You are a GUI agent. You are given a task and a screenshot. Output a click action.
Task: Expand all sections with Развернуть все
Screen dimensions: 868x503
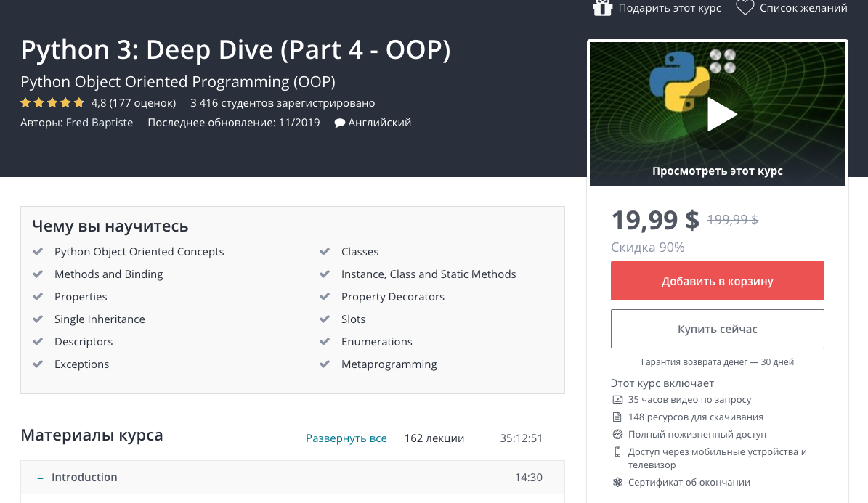click(x=346, y=438)
